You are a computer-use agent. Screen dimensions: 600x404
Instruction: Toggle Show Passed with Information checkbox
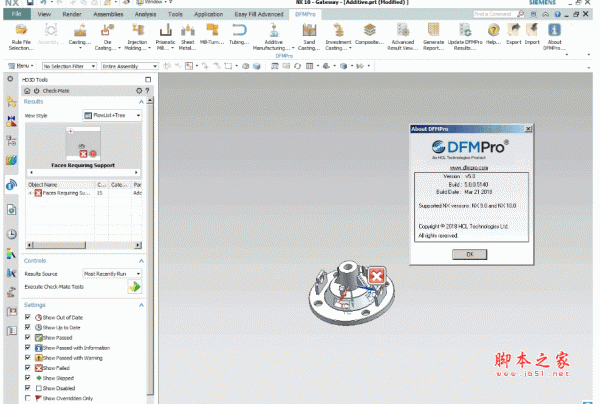(x=28, y=347)
